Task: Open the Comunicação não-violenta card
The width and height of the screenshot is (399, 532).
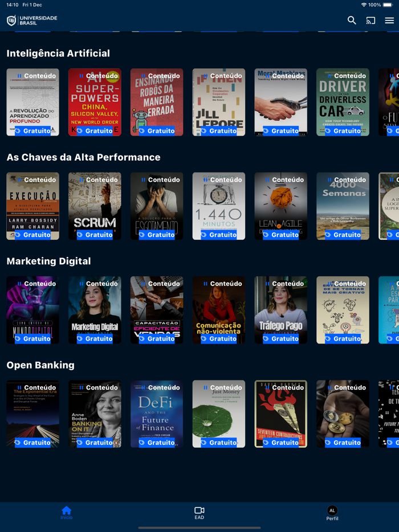Action: pyautogui.click(x=219, y=310)
